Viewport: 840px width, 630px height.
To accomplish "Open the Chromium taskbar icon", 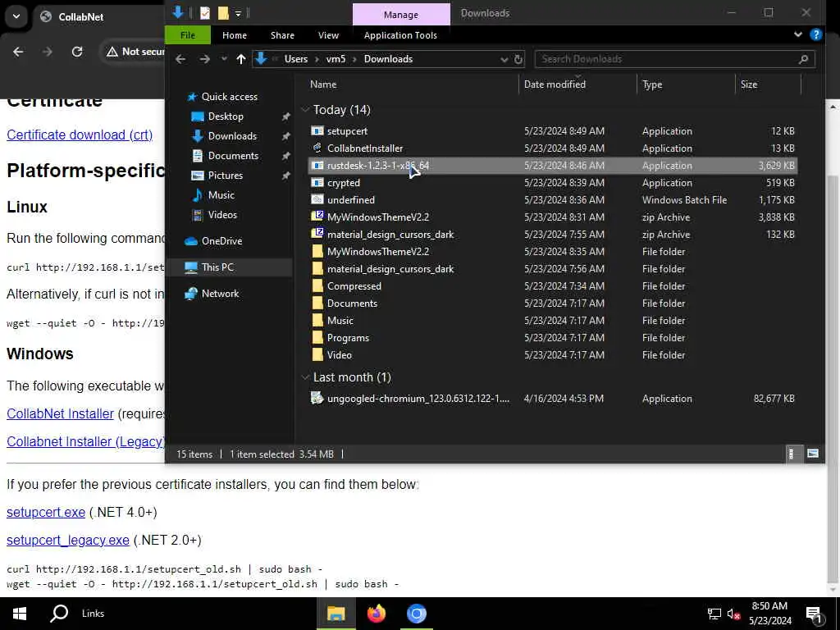I will (x=416, y=614).
